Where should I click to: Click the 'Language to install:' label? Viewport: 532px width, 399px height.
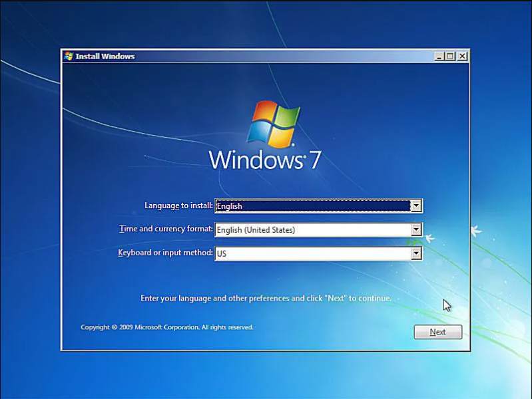pyautogui.click(x=178, y=205)
